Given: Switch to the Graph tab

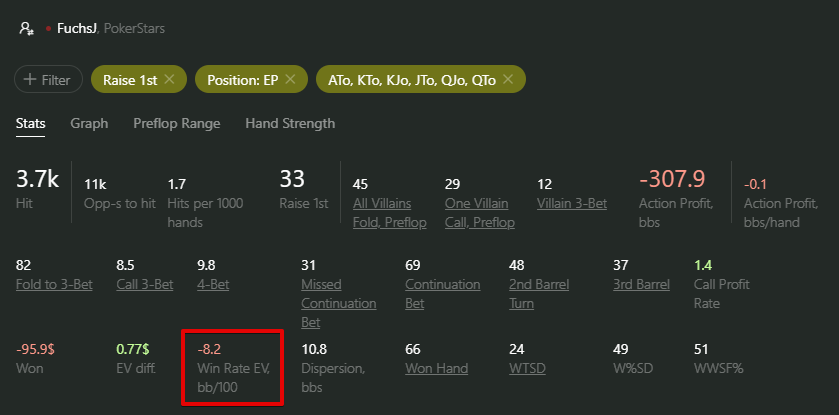Looking at the screenshot, I should [89, 124].
